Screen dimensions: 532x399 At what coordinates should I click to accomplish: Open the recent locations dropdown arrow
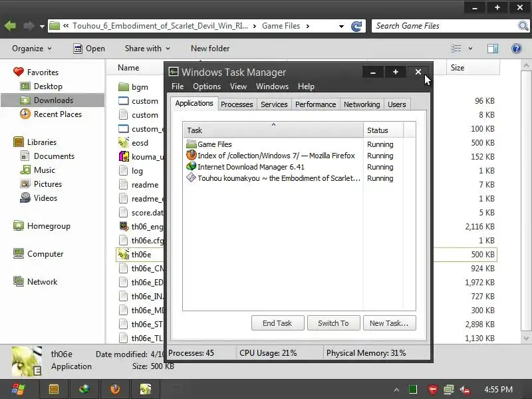pos(42,26)
